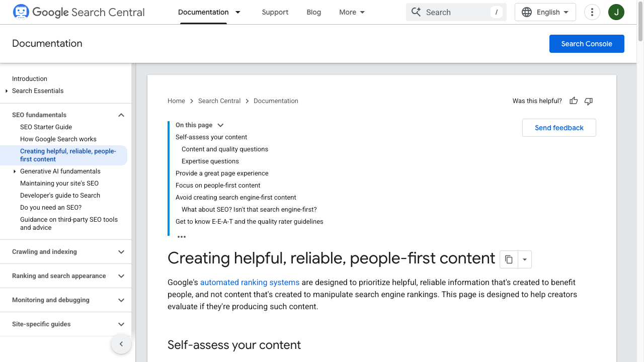Image resolution: width=644 pixels, height=362 pixels.
Task: Open dropdown next to copy page button
Action: (525, 259)
